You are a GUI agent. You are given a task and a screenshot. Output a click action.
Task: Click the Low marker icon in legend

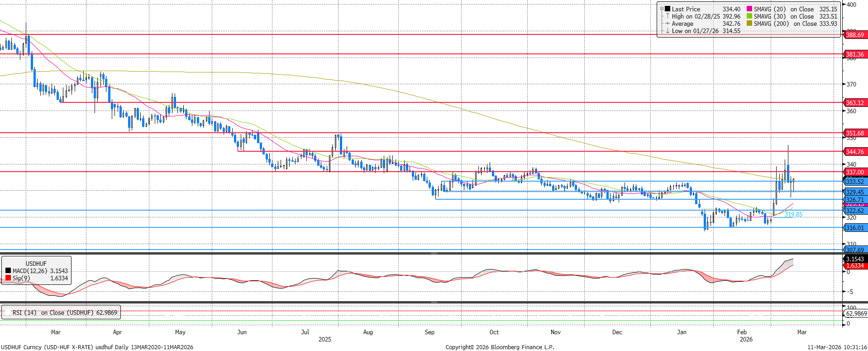tap(668, 31)
